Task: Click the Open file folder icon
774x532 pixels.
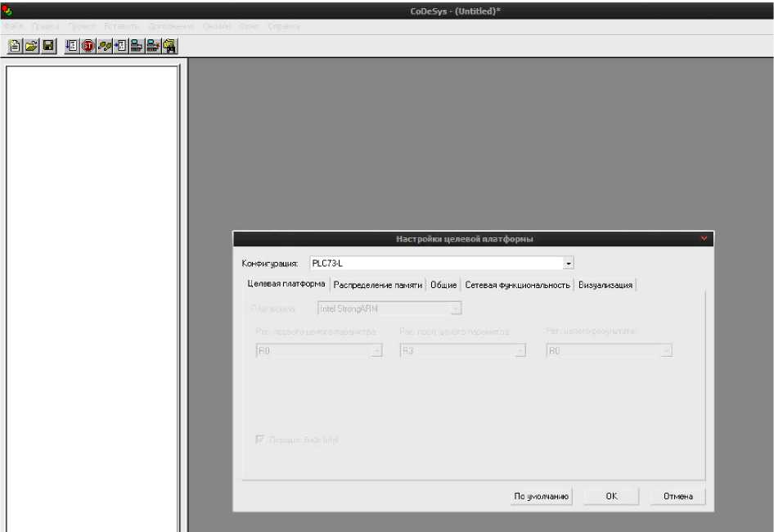Action: (x=31, y=46)
